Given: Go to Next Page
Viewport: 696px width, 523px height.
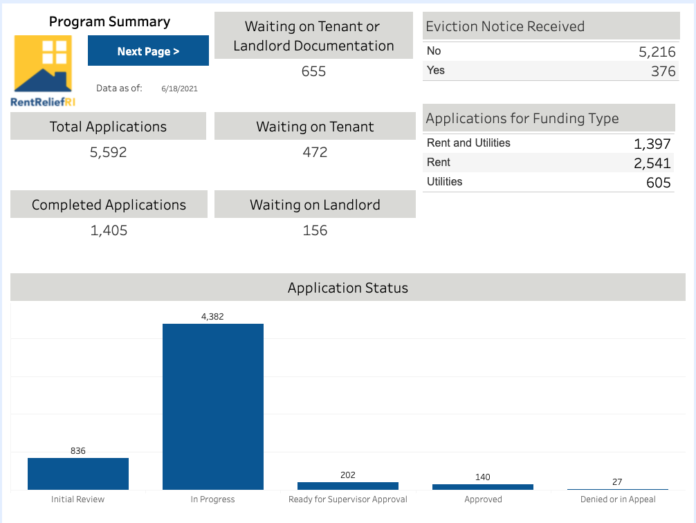Looking at the screenshot, I should (x=148, y=51).
